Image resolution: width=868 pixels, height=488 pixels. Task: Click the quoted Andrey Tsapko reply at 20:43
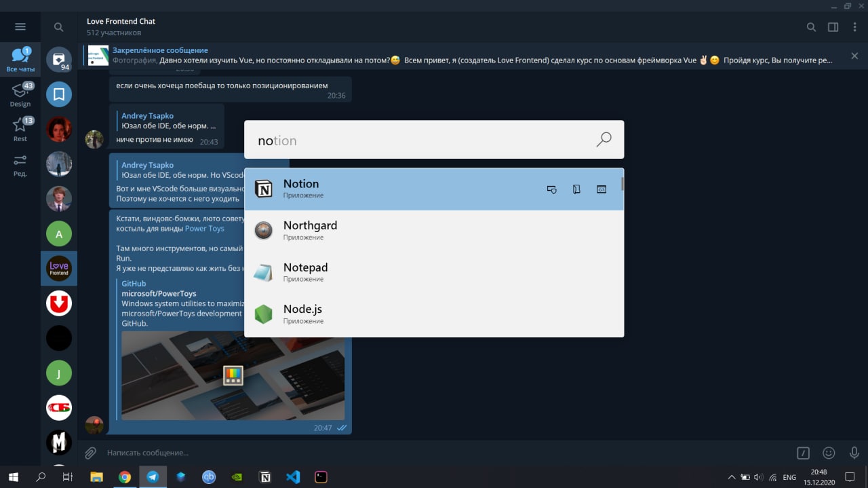[x=168, y=121]
